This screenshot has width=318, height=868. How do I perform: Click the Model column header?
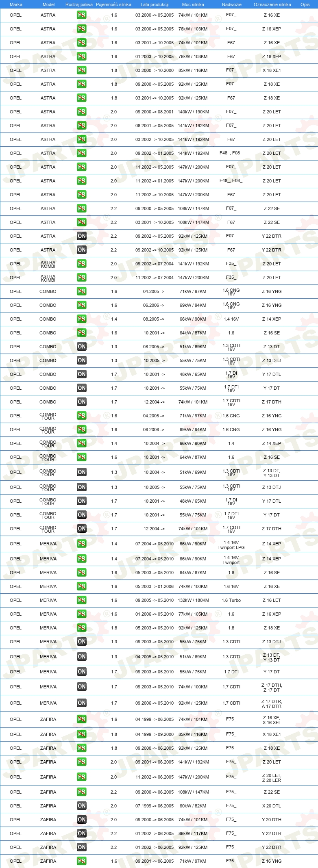(48, 4)
